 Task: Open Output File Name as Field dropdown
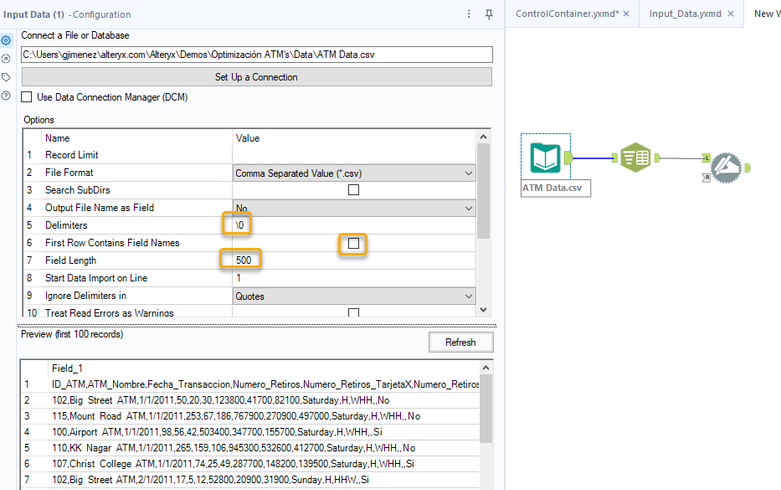(x=354, y=208)
